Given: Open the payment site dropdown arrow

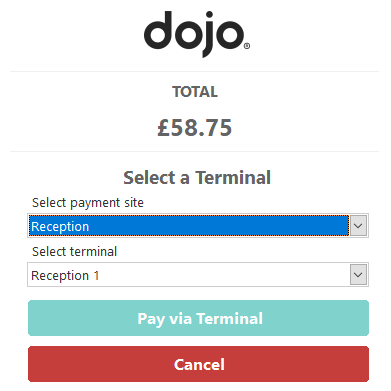Looking at the screenshot, I should click(x=358, y=226).
